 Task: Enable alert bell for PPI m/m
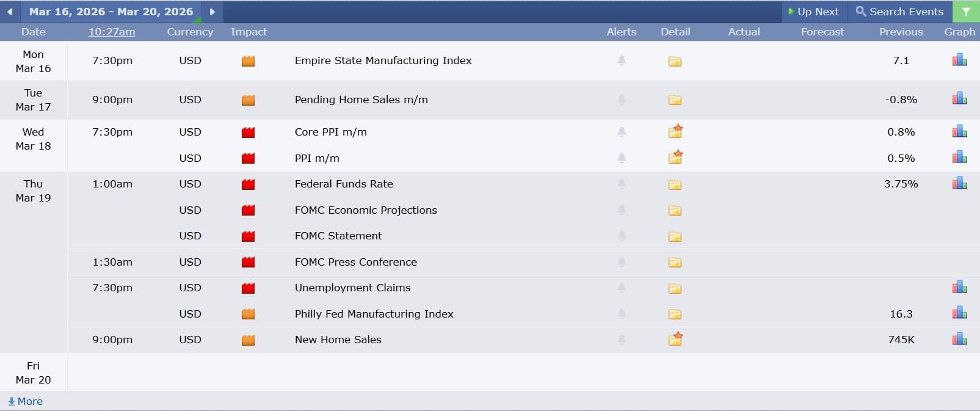pyautogui.click(x=622, y=158)
